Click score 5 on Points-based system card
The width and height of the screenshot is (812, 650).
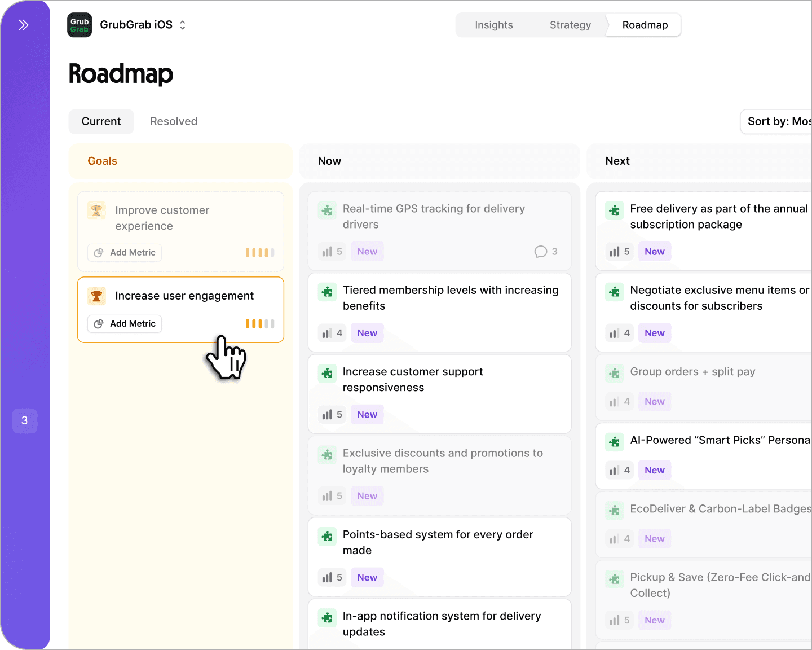coord(332,577)
